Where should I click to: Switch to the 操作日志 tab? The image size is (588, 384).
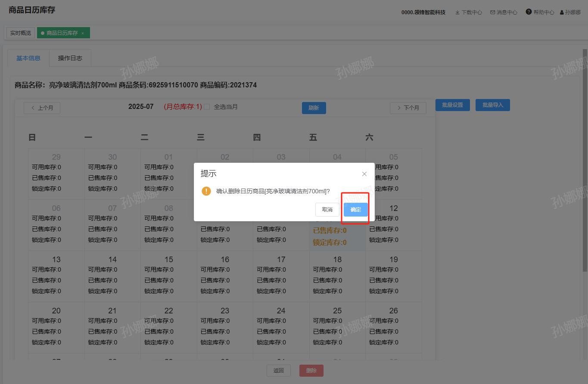[x=70, y=58]
